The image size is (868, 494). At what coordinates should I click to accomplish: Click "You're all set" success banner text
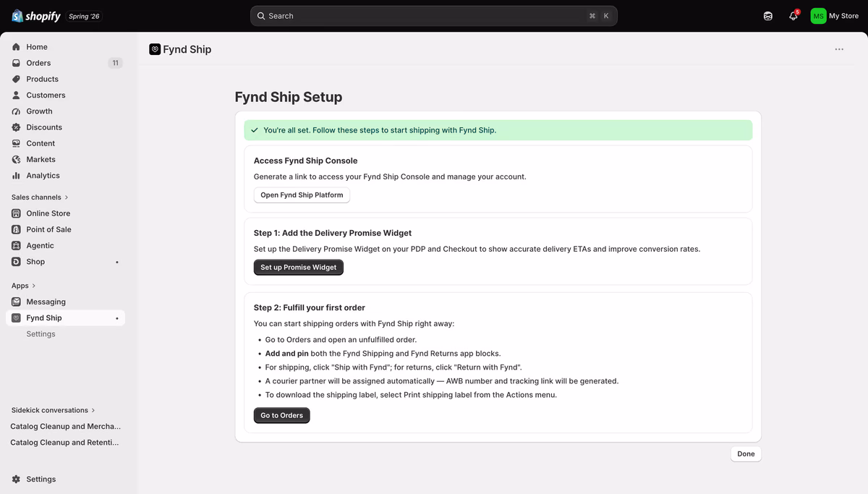(x=380, y=130)
